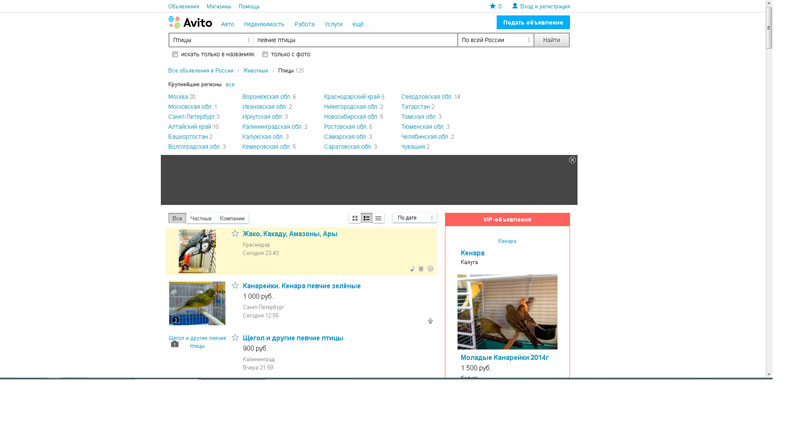
Task: Add Канарейки listing to favorites with star
Action: 235,286
